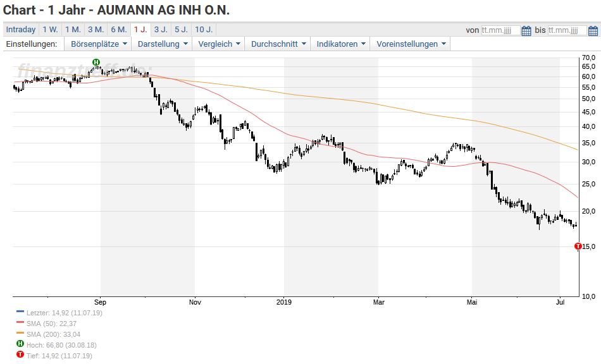Focus the 'bis' end date input field
The image size is (601, 364).
tap(567, 30)
